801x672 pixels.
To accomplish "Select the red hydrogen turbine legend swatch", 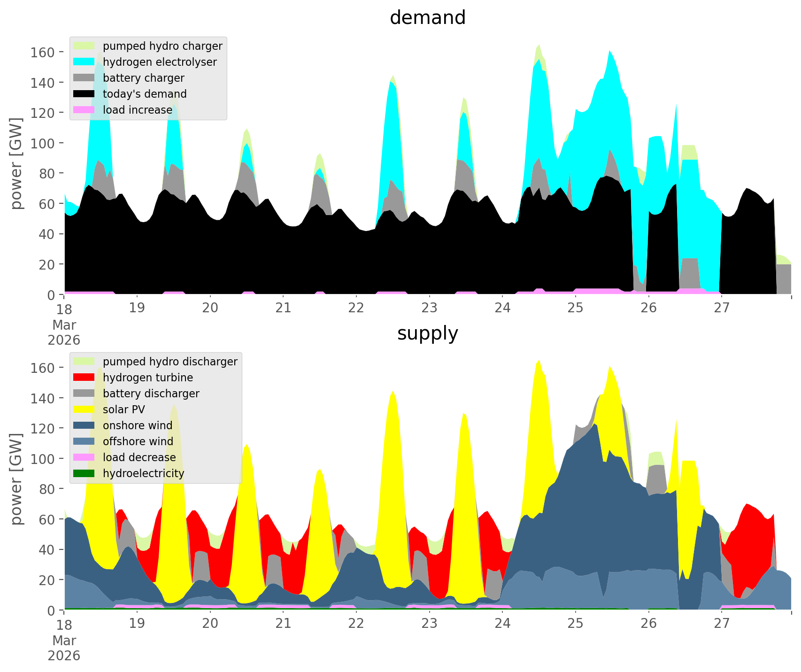I will coord(84,378).
